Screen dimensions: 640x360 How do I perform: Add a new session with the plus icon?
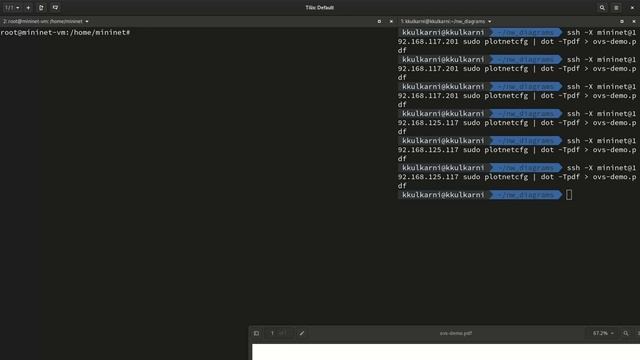click(x=28, y=7)
